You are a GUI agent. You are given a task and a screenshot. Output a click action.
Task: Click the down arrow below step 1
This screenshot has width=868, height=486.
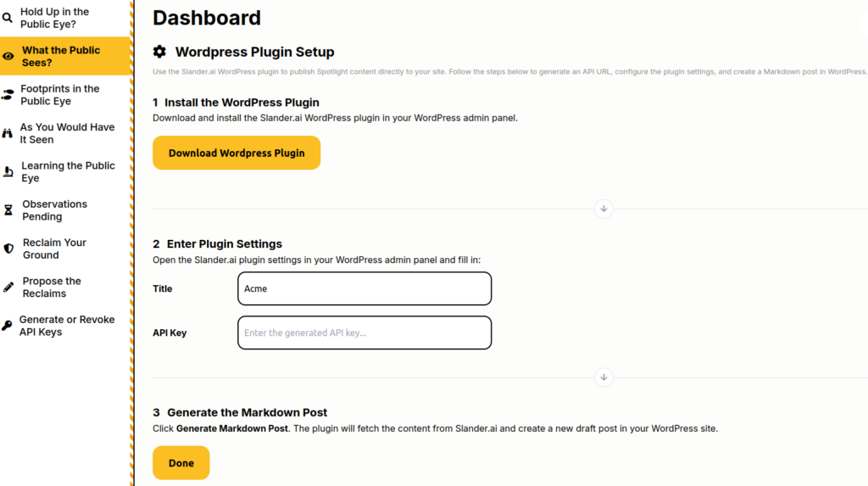pyautogui.click(x=604, y=209)
